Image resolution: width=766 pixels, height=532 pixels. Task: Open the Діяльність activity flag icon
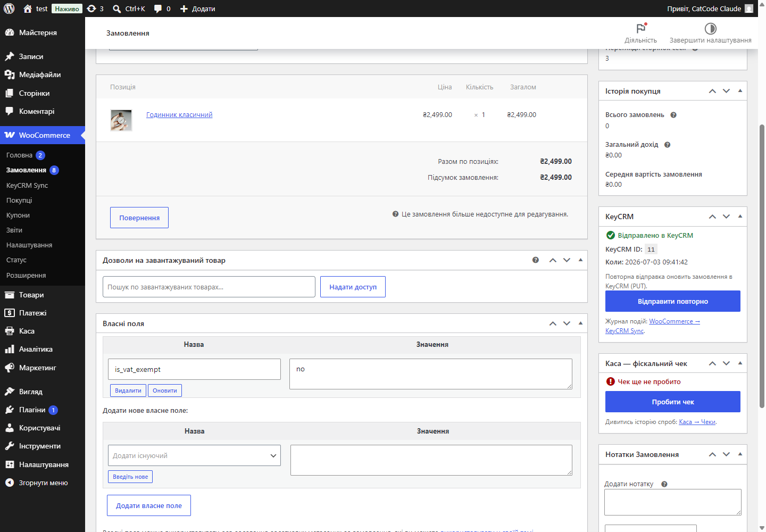point(641,28)
